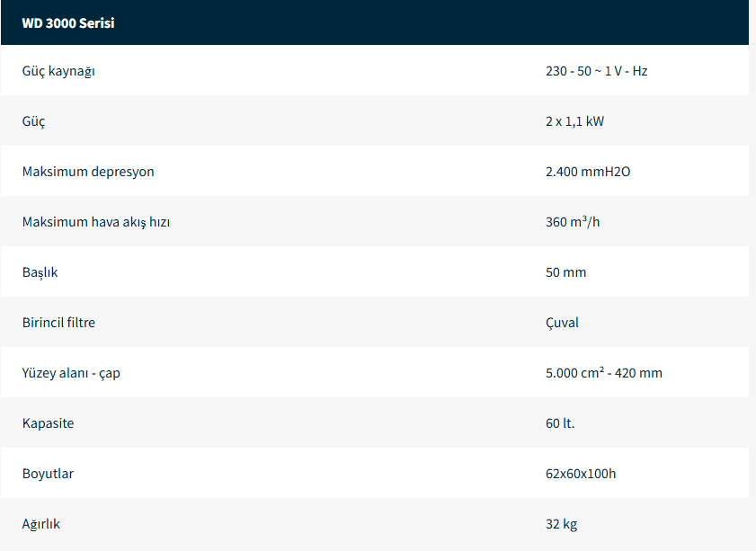Click the value '50 mm'

tap(566, 272)
